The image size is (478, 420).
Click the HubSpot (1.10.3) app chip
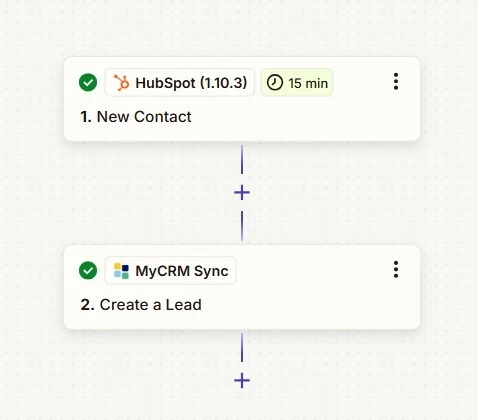[180, 83]
